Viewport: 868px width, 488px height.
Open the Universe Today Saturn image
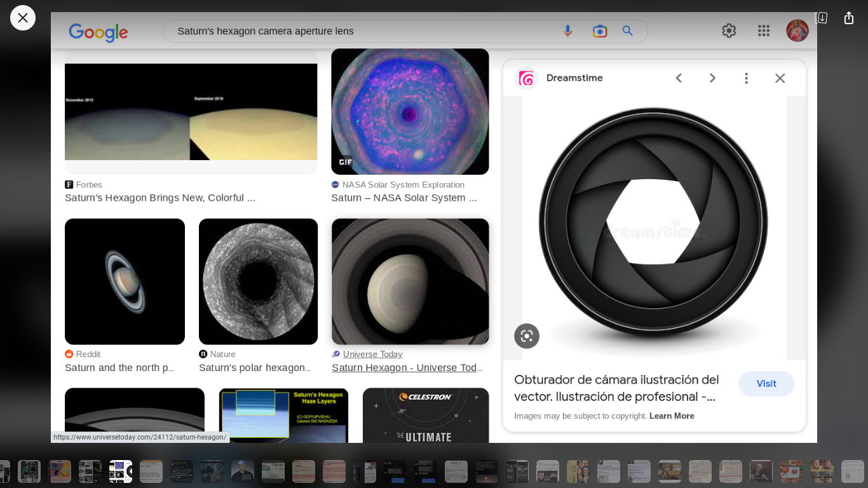tap(410, 281)
